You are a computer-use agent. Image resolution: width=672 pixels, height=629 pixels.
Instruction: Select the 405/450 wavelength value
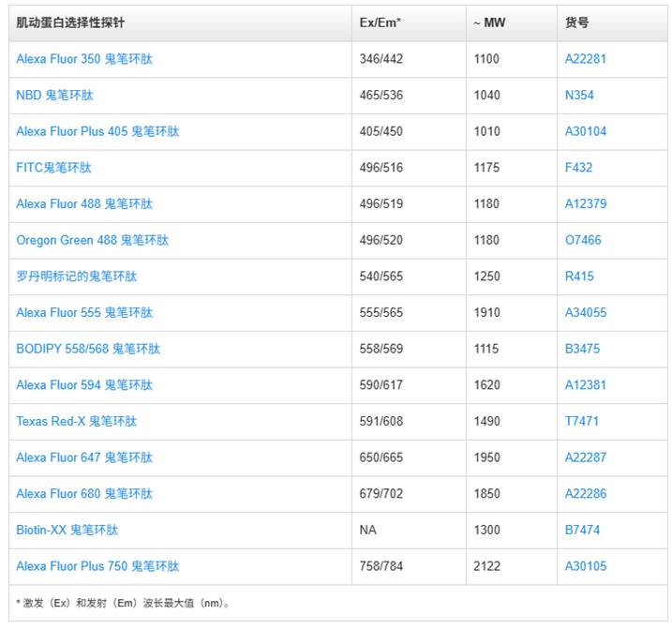(x=381, y=131)
